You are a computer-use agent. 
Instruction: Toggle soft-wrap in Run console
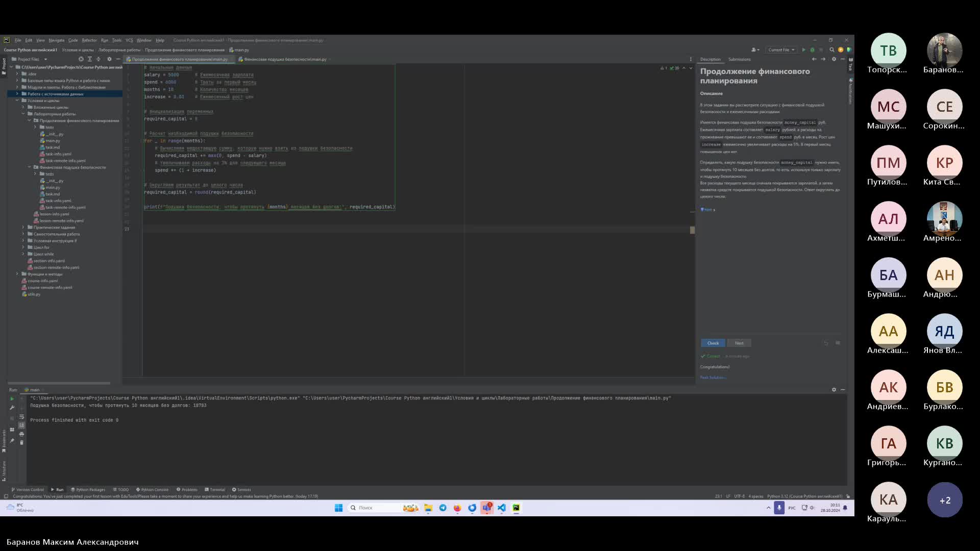[21, 417]
